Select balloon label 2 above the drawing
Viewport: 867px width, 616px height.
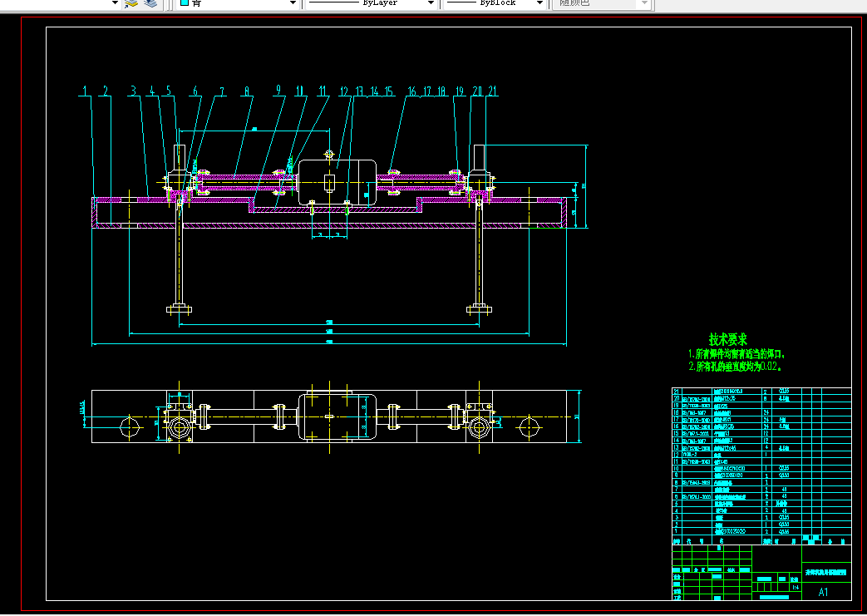[105, 91]
